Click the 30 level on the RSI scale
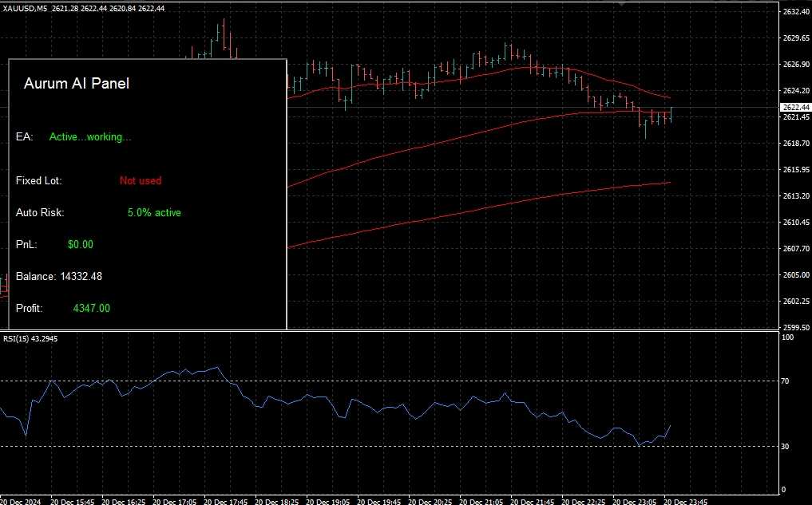Screen dimensions: 812x505 785,446
